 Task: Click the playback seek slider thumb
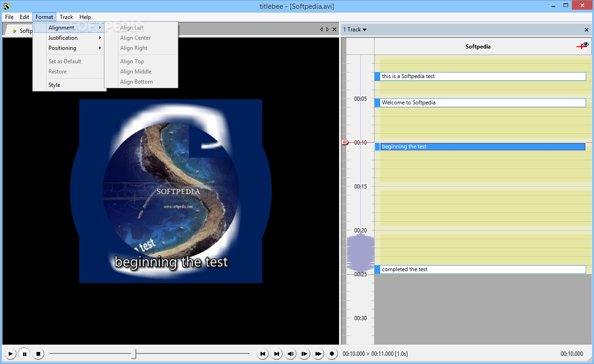tap(133, 354)
